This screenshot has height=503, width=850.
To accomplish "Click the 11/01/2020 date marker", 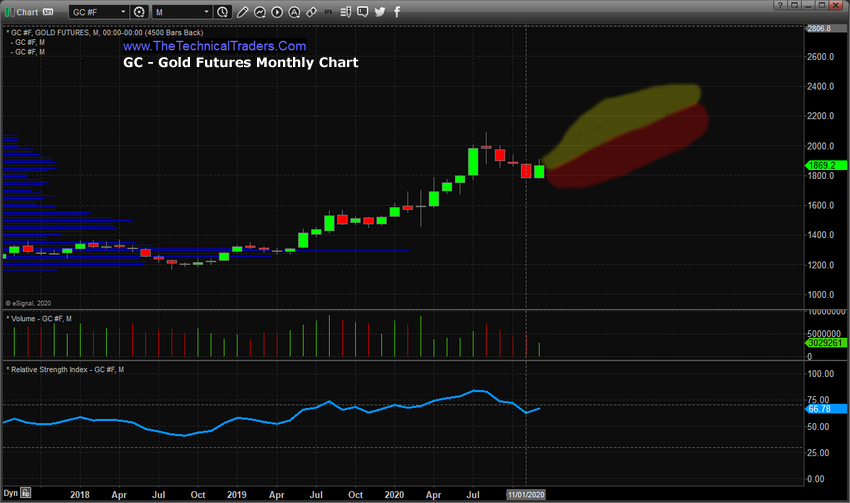I will coord(526,493).
